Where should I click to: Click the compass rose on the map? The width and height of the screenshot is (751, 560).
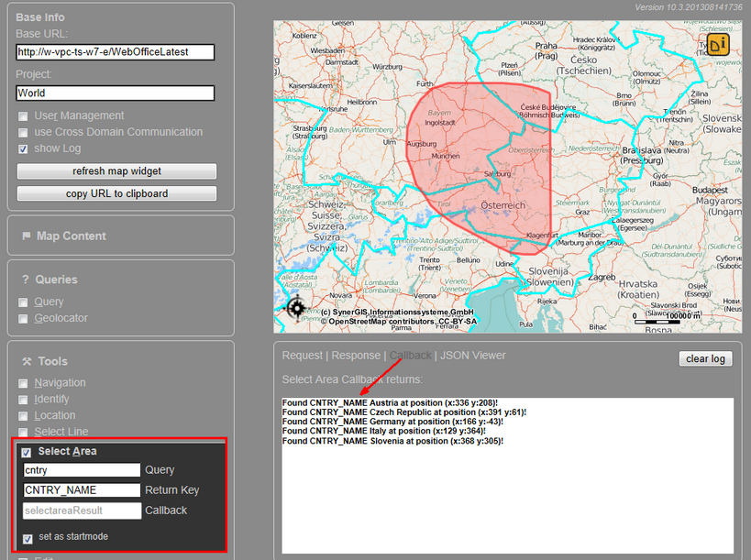pos(295,310)
